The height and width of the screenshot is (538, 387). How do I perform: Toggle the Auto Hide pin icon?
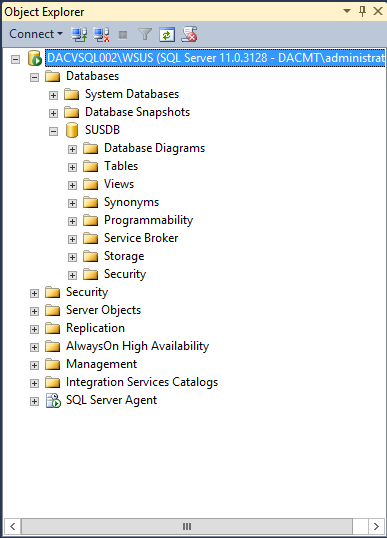(x=362, y=11)
